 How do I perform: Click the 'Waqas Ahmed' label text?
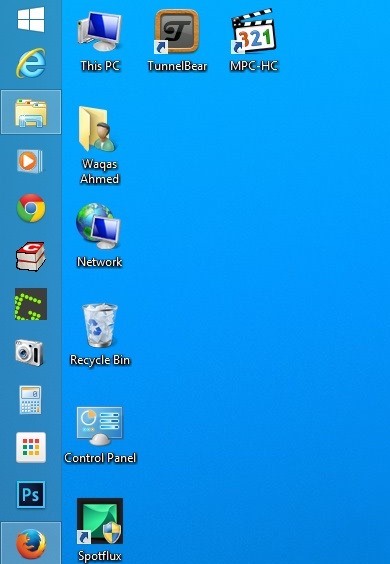click(99, 171)
